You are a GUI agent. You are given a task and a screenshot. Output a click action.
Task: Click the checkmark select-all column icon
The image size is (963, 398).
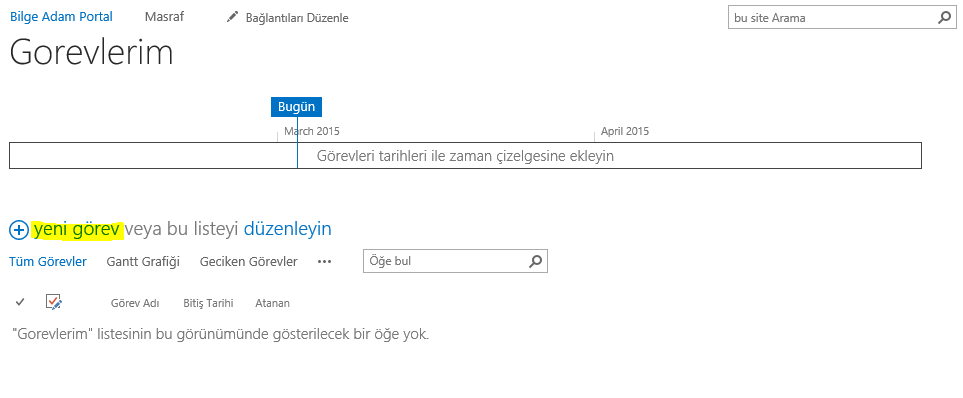[20, 302]
